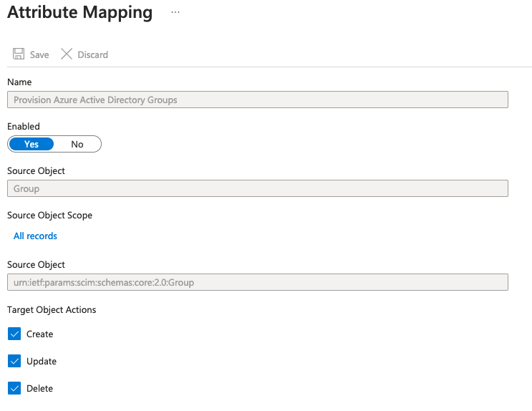Click the Name field with Provision Azure text
The width and height of the screenshot is (532, 411).
(257, 100)
